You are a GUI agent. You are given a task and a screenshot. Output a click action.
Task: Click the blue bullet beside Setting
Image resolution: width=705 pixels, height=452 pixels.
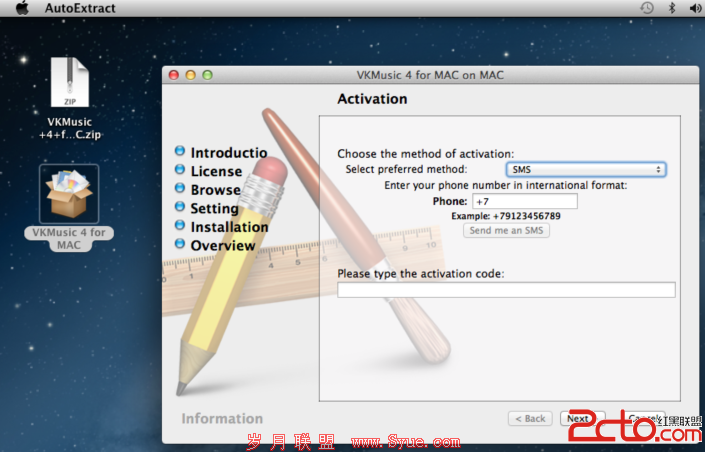(x=180, y=206)
